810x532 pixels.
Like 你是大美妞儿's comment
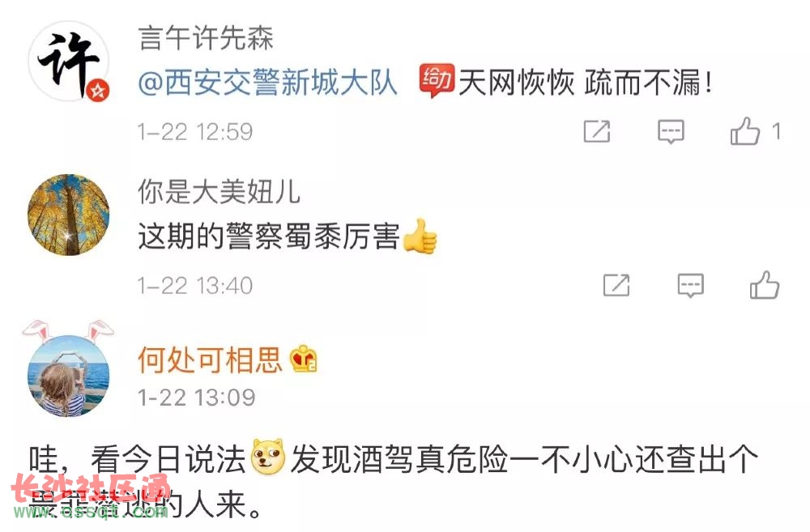pos(765,284)
